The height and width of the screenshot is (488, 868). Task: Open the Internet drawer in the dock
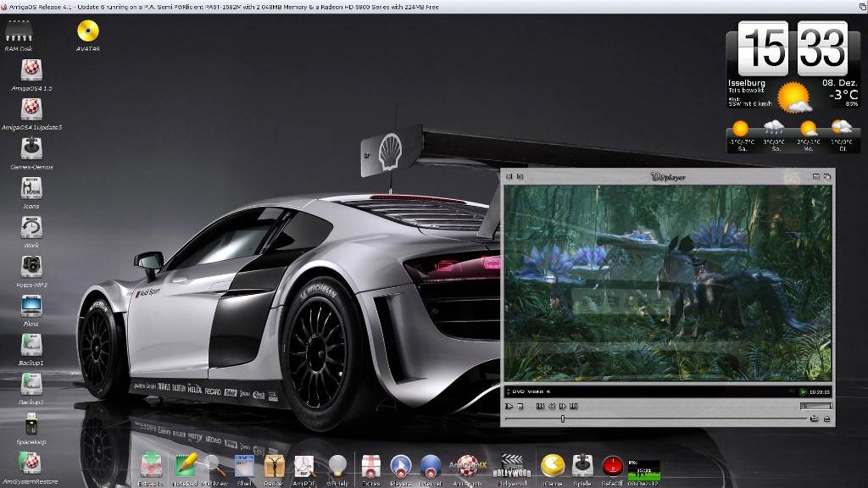(431, 465)
